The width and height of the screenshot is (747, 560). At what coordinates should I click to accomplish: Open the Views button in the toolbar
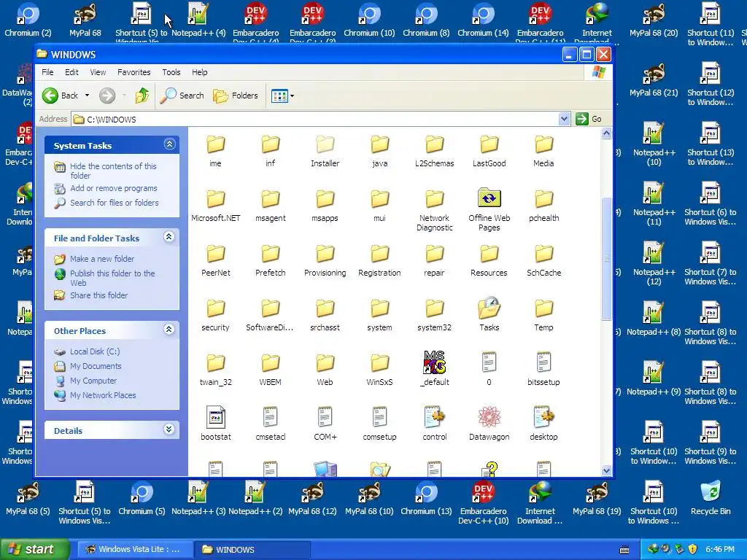[x=279, y=96]
